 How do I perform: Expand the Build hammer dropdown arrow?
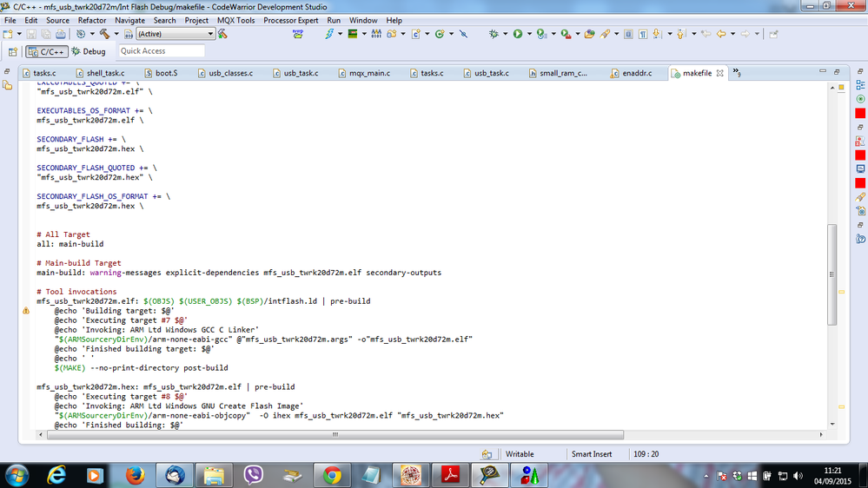116,34
